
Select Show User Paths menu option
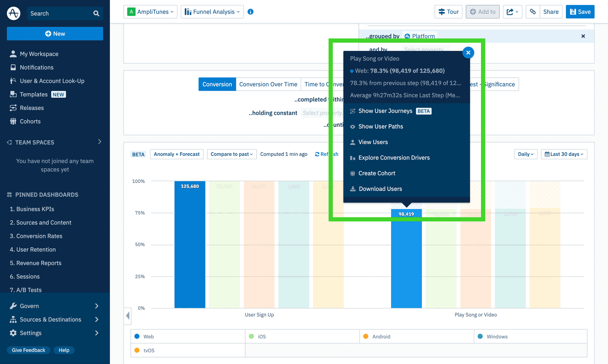(381, 126)
